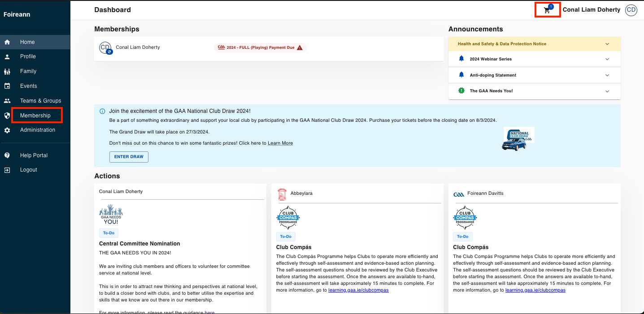644x314 pixels.
Task: Click the Announcements section heading
Action: 476,29
